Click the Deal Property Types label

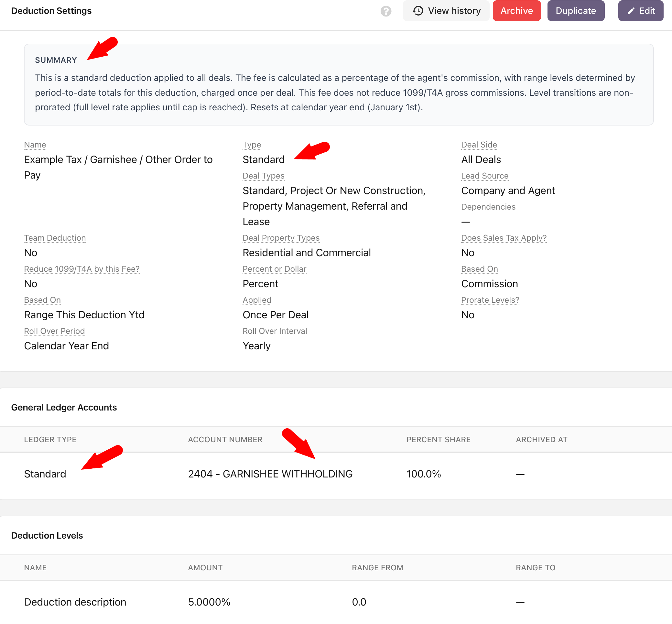pos(281,238)
